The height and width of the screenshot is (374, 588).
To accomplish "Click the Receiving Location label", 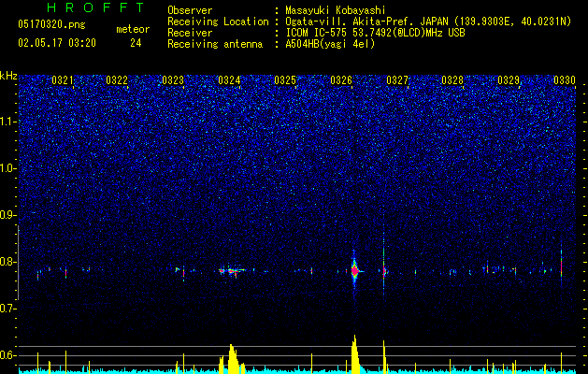I will pyautogui.click(x=218, y=22).
